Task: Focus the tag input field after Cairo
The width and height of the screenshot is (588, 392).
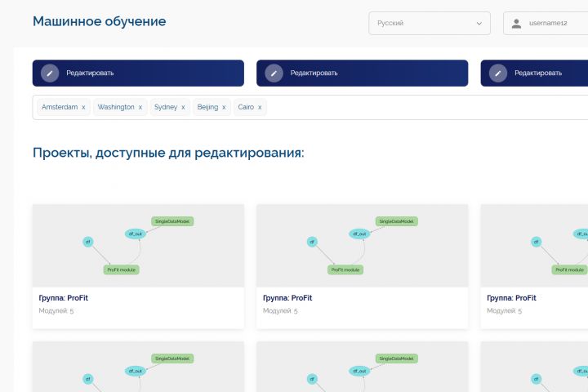Action: coord(427,107)
